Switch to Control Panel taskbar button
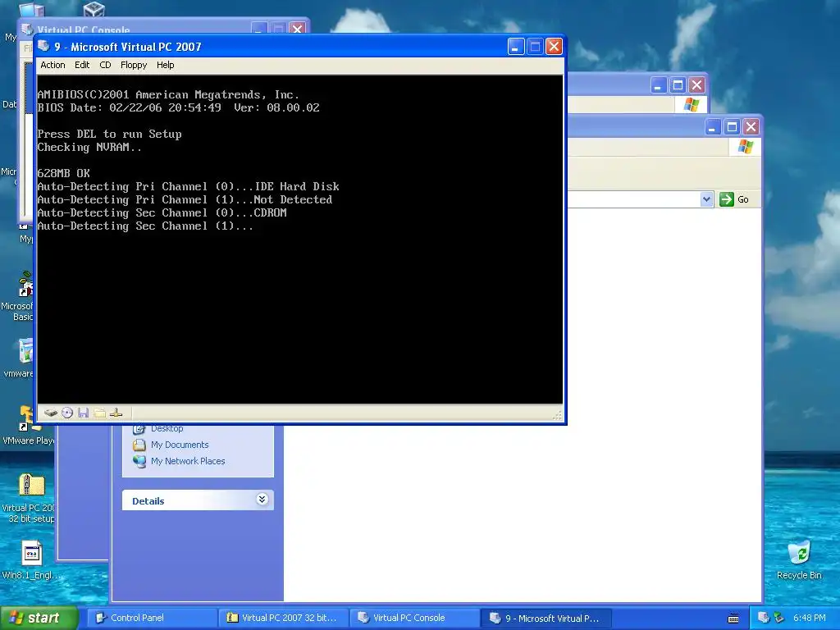The width and height of the screenshot is (840, 630). click(152, 618)
